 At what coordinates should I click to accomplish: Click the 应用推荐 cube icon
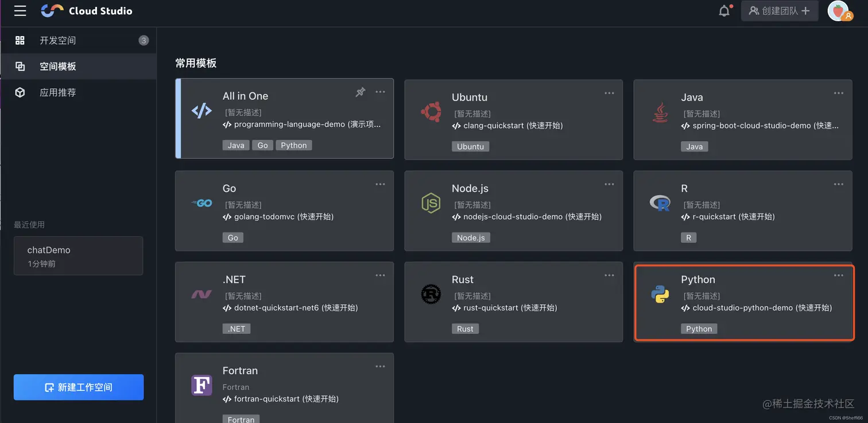(20, 92)
